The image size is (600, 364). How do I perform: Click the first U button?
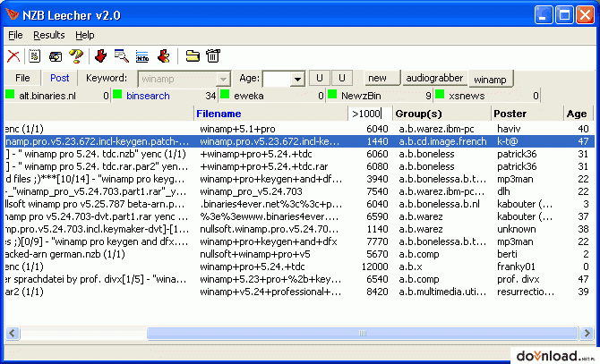319,78
